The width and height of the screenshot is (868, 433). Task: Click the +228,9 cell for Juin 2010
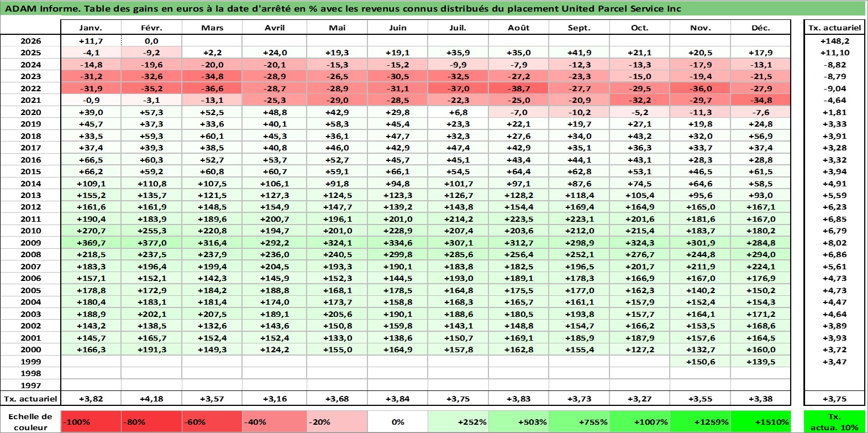pos(397,231)
